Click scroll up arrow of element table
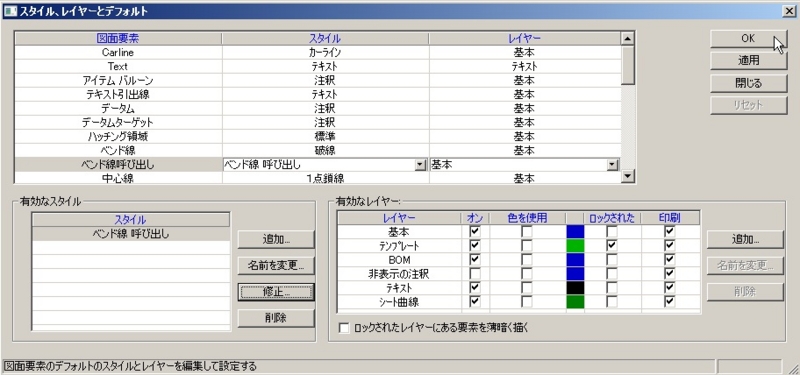This screenshot has height=375, width=800. [628, 38]
